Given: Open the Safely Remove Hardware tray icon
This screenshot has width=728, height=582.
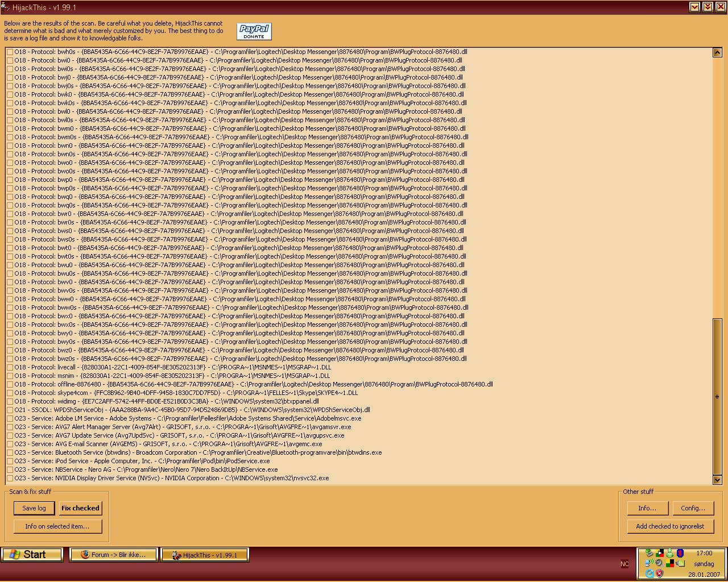Looking at the screenshot, I should click(649, 553).
